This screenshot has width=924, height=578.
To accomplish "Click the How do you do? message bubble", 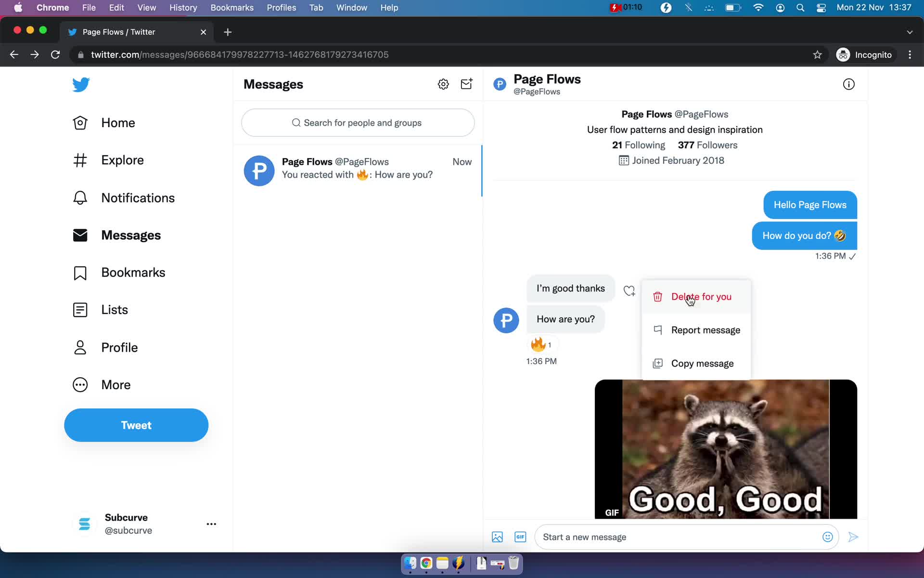I will tap(804, 236).
